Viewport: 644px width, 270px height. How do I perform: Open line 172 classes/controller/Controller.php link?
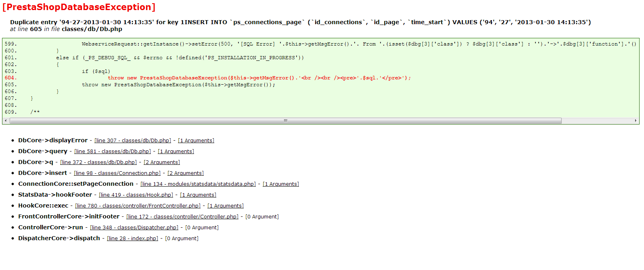coord(182,217)
